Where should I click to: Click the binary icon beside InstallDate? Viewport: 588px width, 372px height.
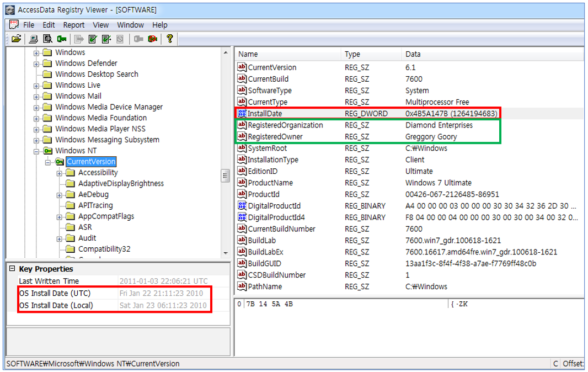point(242,113)
